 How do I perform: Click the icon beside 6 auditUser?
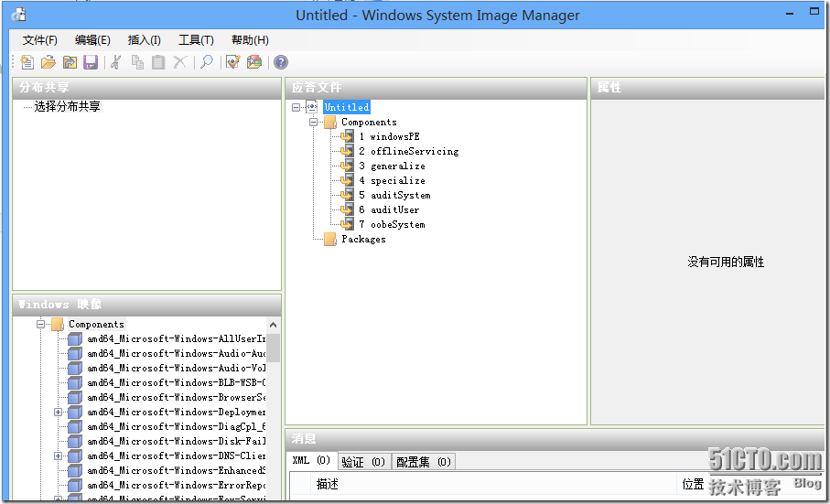[347, 209]
